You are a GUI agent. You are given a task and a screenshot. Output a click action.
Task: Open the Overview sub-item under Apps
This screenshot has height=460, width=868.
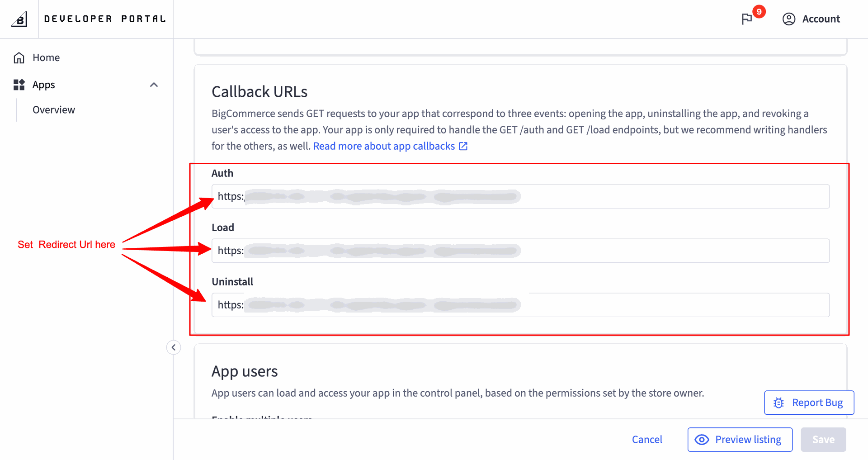[x=54, y=110]
